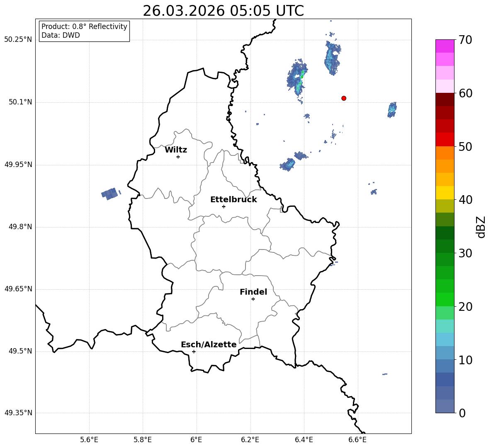Click the 20 colorbar tick label
Image resolution: width=491 pixels, height=448 pixels.
coord(465,307)
